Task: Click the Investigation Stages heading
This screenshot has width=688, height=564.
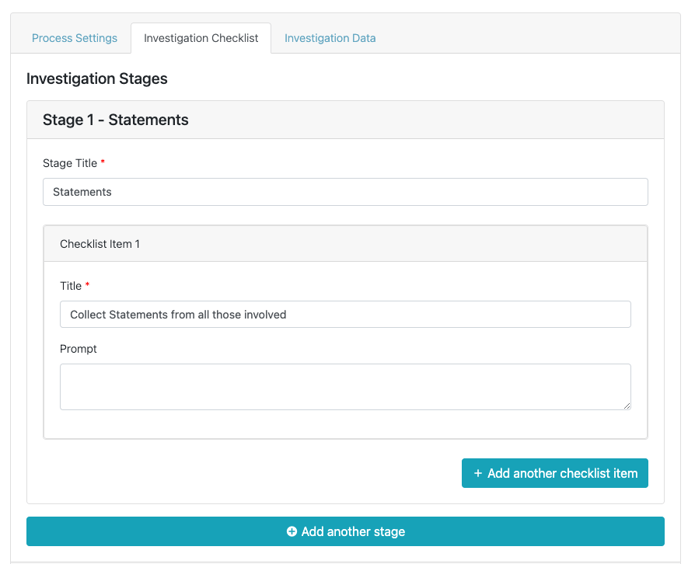Action: point(97,79)
